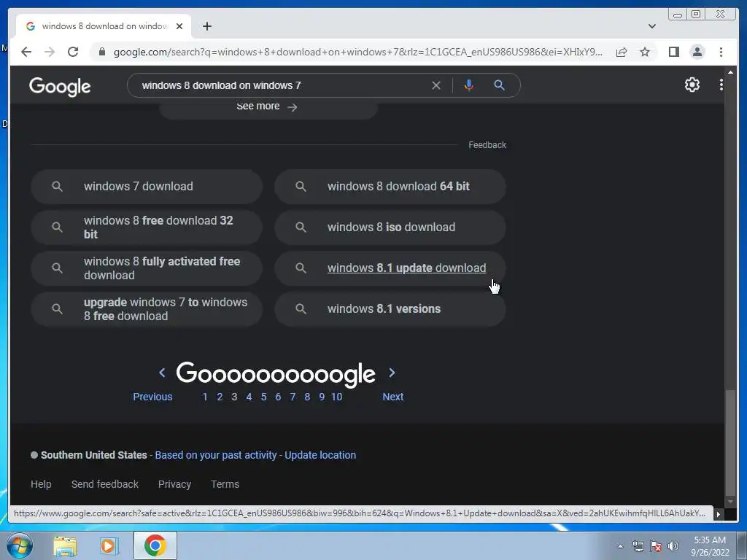This screenshot has width=747, height=560.
Task: Show hidden system tray icons
Action: pyautogui.click(x=620, y=546)
